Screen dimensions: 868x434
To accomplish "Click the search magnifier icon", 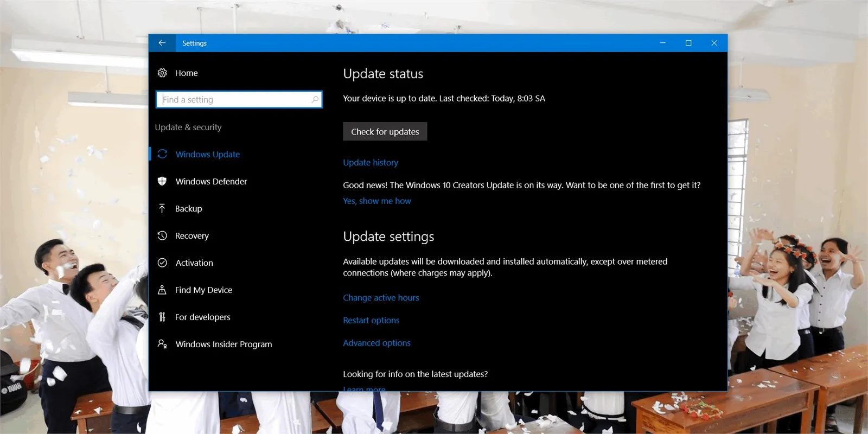I will (x=315, y=99).
